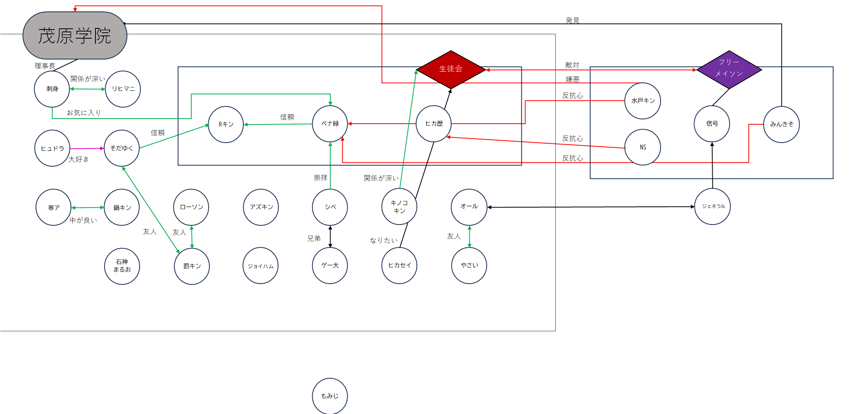
Task: Click the 大好き label
Action: (78, 159)
